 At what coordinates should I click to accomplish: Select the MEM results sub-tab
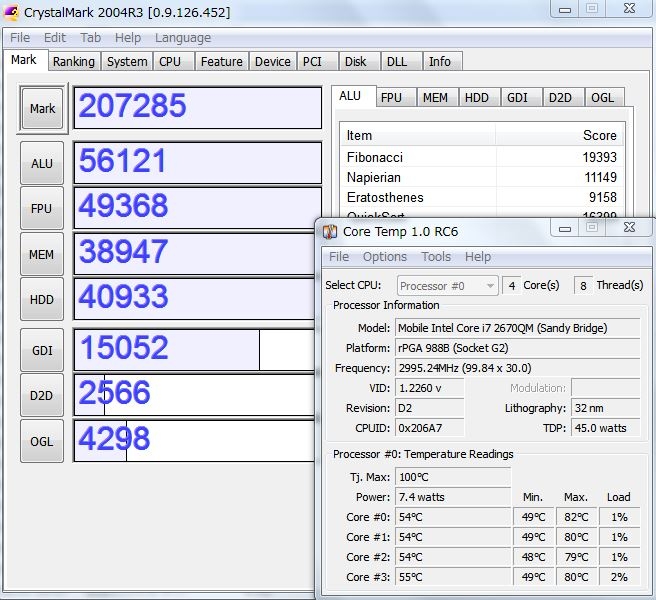[436, 97]
